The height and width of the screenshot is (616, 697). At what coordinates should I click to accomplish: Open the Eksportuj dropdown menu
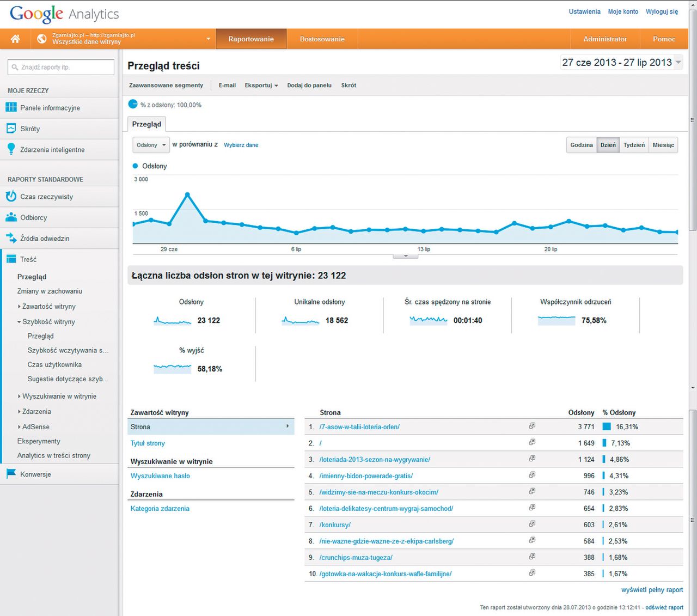[x=261, y=85]
